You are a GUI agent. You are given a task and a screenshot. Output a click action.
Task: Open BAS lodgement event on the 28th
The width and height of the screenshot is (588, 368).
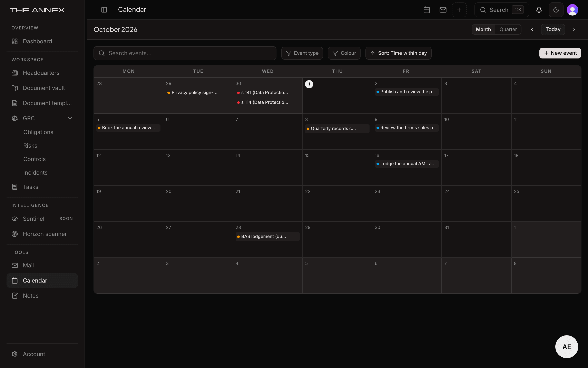[x=267, y=237]
